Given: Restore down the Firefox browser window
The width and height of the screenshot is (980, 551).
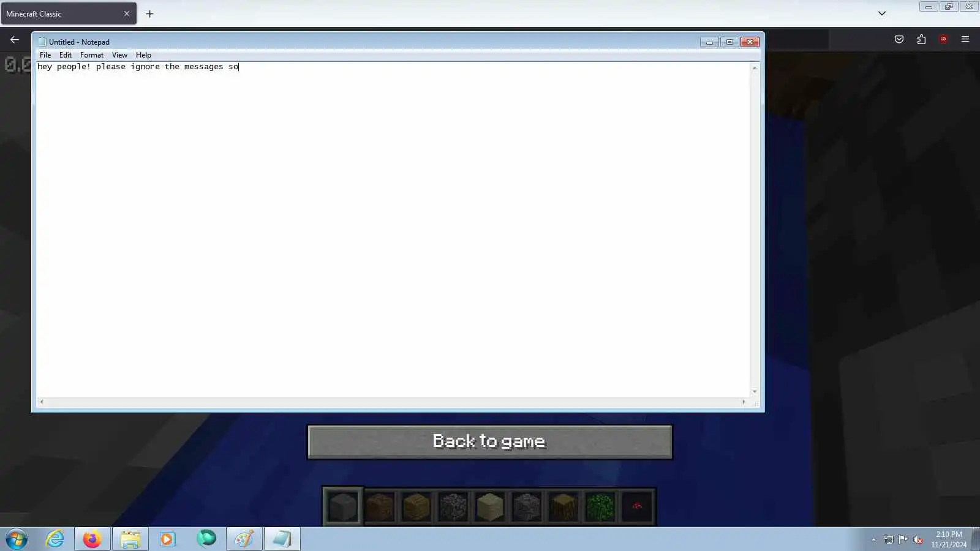Looking at the screenshot, I should tap(949, 7).
